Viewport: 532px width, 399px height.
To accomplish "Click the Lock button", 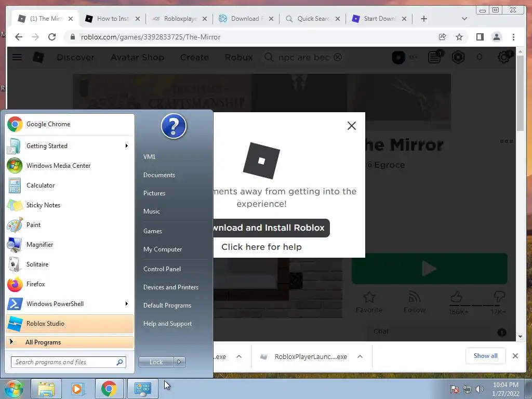I will click(x=156, y=362).
